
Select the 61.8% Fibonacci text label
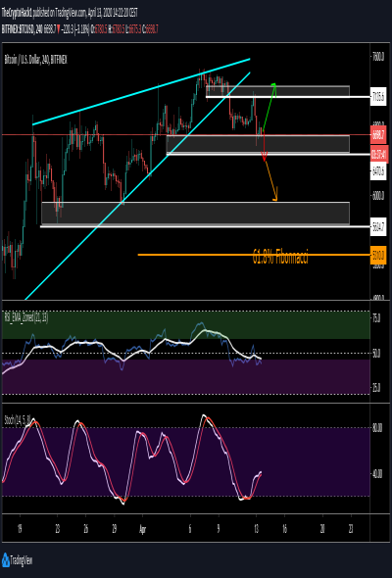pyautogui.click(x=280, y=257)
